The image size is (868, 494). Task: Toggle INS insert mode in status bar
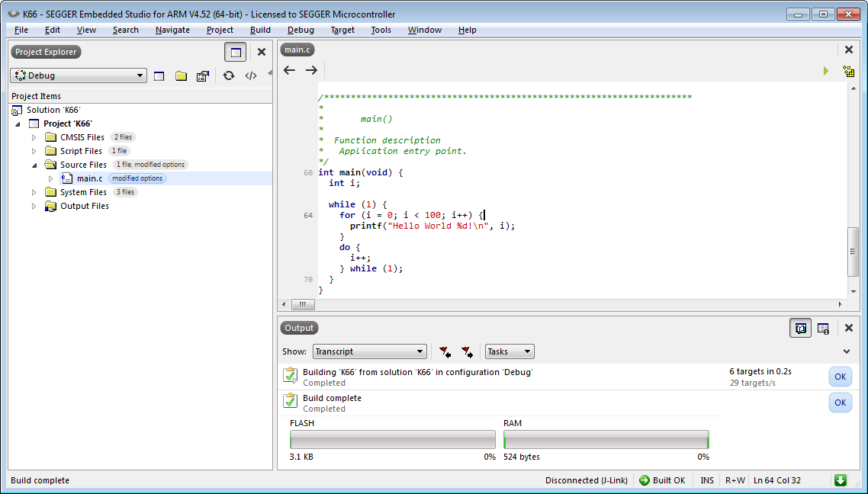pyautogui.click(x=707, y=480)
